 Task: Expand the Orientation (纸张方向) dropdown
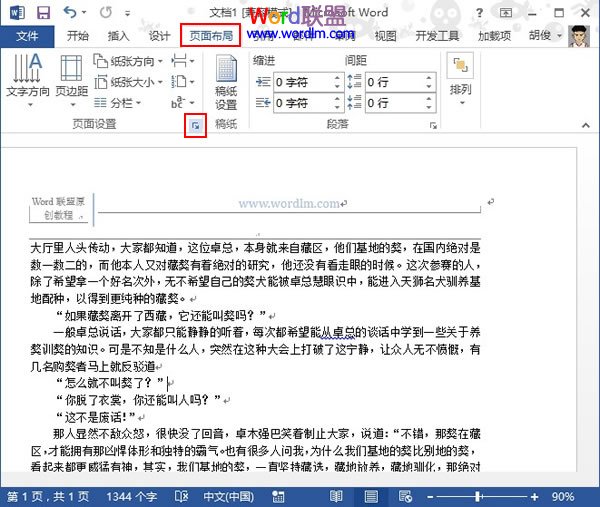click(x=130, y=60)
